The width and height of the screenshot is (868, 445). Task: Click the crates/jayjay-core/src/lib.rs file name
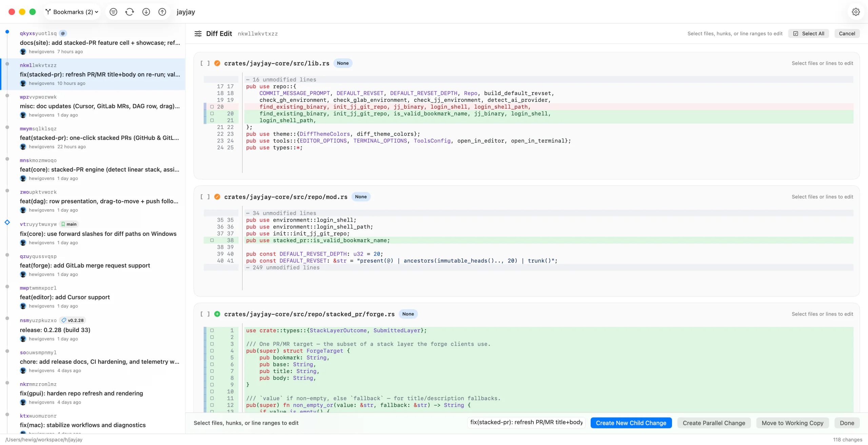click(277, 63)
